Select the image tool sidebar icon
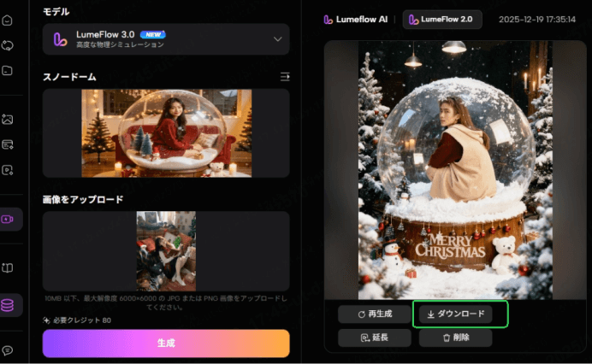The image size is (592, 364). click(x=7, y=120)
